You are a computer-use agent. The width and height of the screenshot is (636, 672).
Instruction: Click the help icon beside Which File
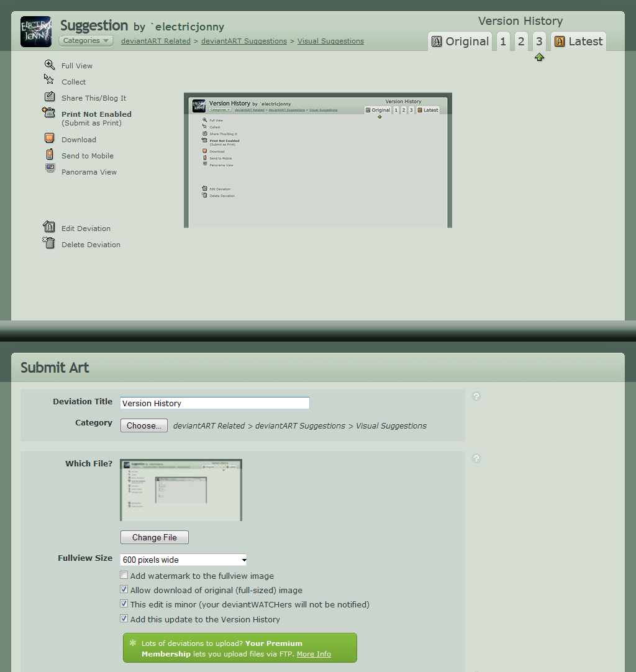click(x=476, y=458)
